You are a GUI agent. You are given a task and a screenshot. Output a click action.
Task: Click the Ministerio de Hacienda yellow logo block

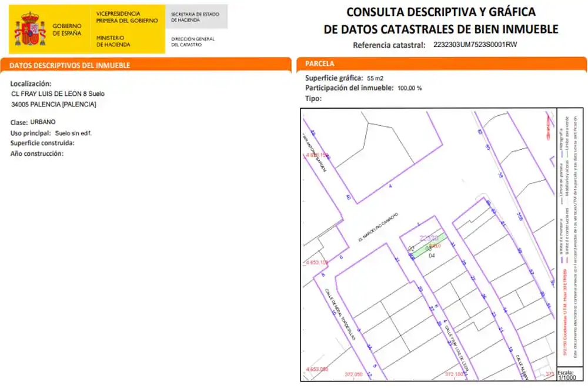tap(127, 29)
